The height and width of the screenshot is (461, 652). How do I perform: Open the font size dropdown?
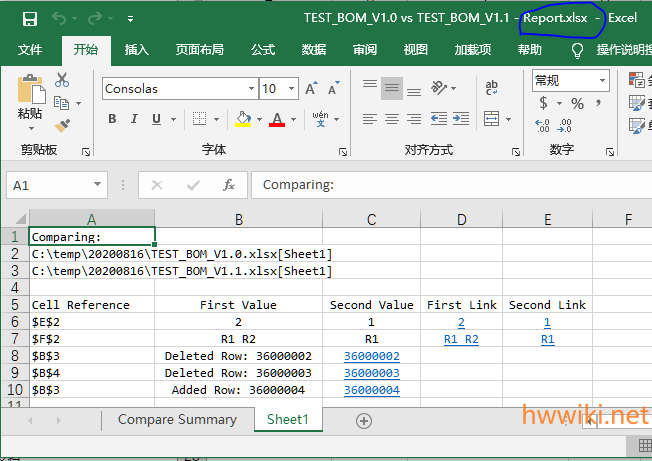pyautogui.click(x=291, y=89)
